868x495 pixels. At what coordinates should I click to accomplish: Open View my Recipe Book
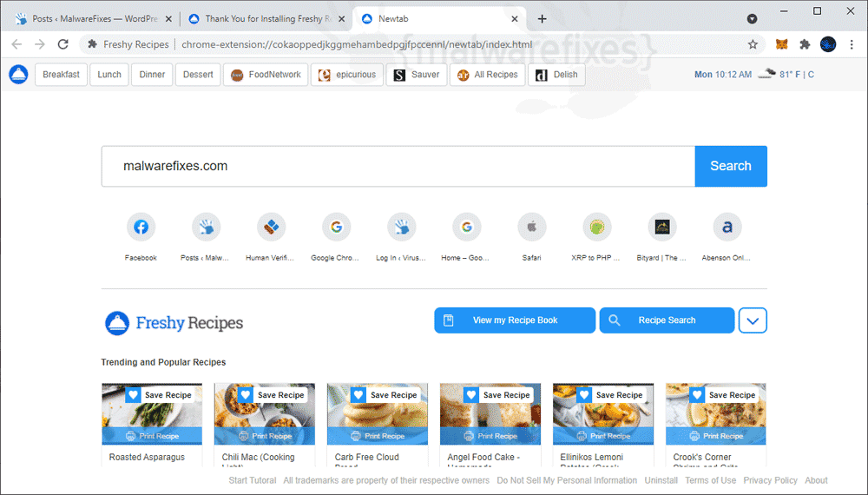(x=515, y=320)
